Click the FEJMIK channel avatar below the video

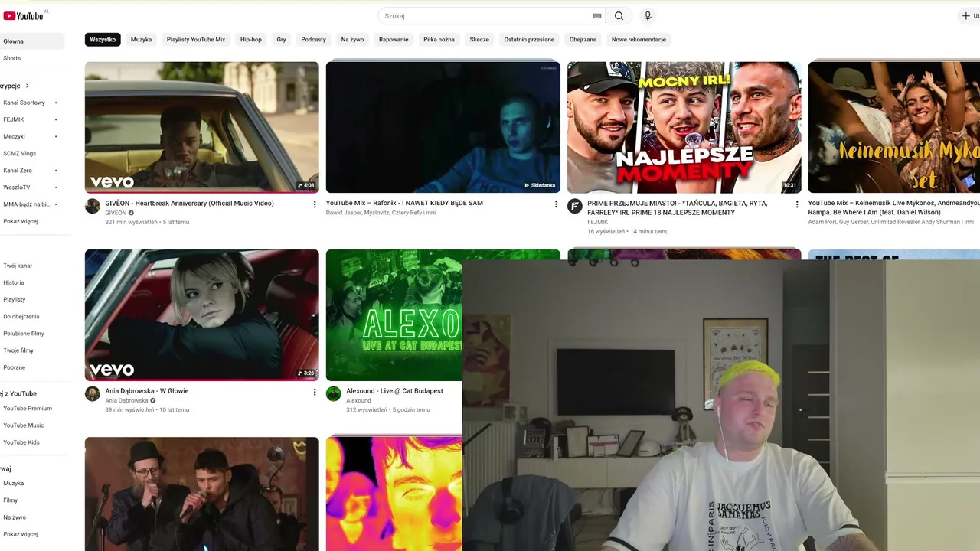575,207
